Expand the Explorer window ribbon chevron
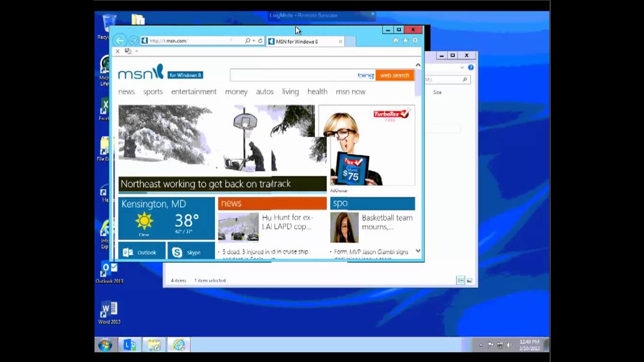The image size is (644, 362). coord(462,67)
